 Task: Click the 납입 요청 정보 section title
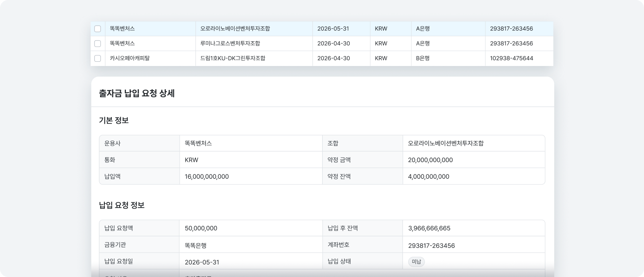(122, 205)
